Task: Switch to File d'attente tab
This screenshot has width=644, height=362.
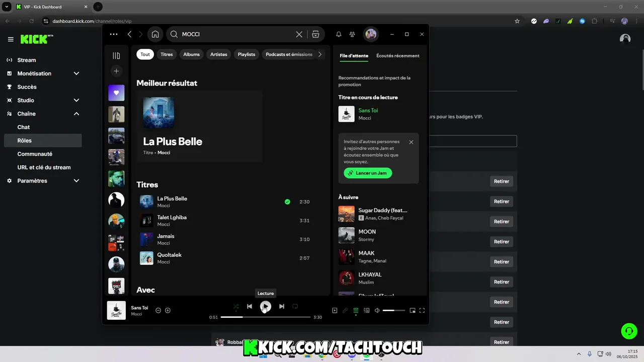Action: [354, 56]
